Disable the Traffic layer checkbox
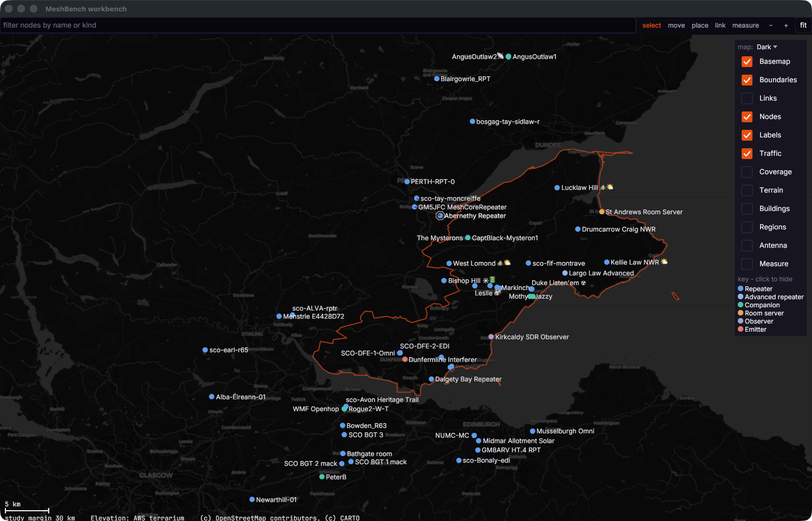This screenshot has height=521, width=812. (747, 154)
